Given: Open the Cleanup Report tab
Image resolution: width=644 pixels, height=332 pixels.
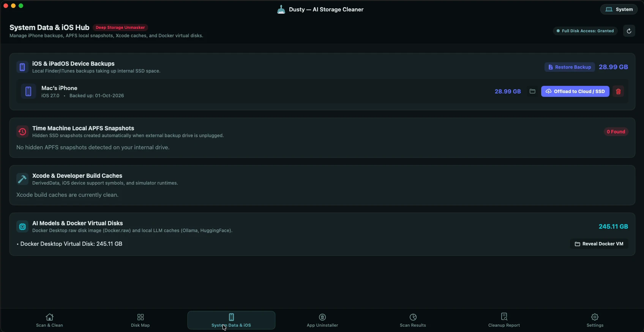Looking at the screenshot, I should point(504,320).
